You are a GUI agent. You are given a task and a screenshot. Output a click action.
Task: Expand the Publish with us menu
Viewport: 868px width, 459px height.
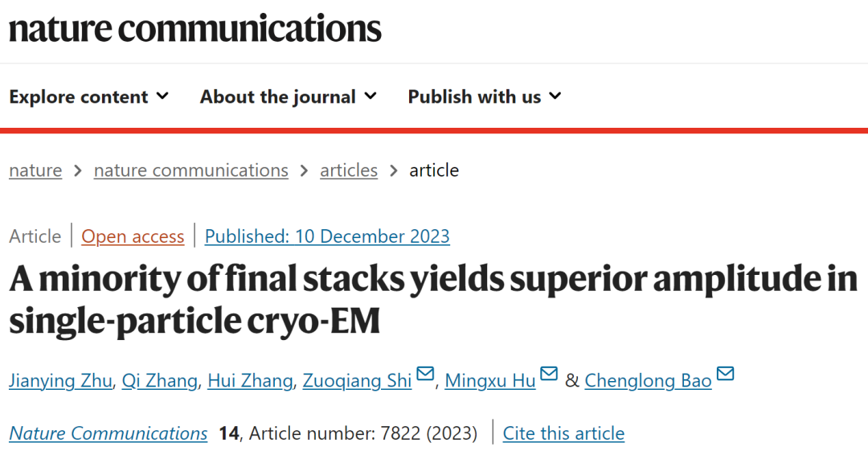485,97
